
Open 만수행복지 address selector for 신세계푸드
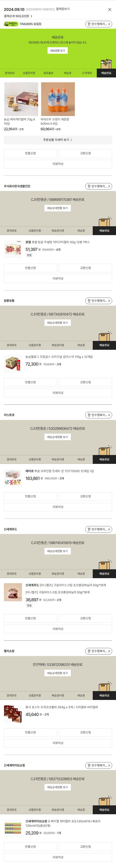tap(98, 529)
